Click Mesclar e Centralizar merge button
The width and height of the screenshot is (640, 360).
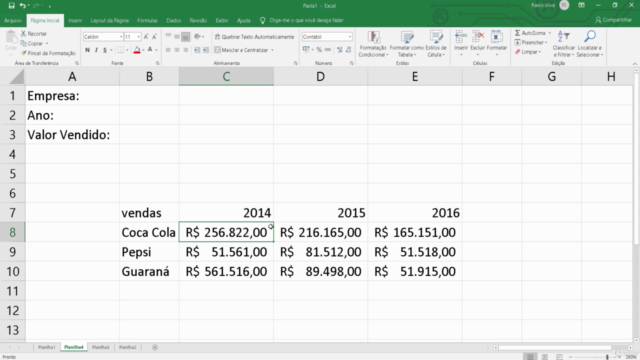(242, 50)
